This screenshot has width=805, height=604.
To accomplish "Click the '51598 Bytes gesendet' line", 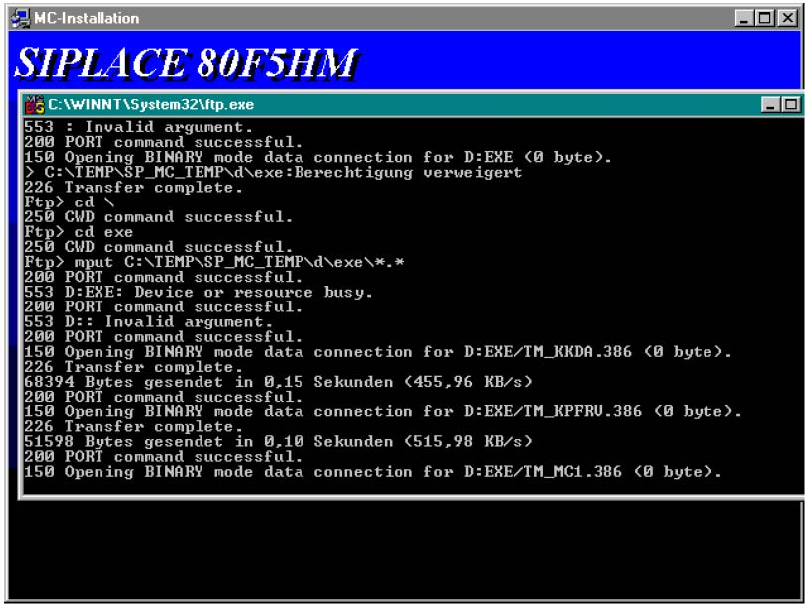I will pos(278,441).
